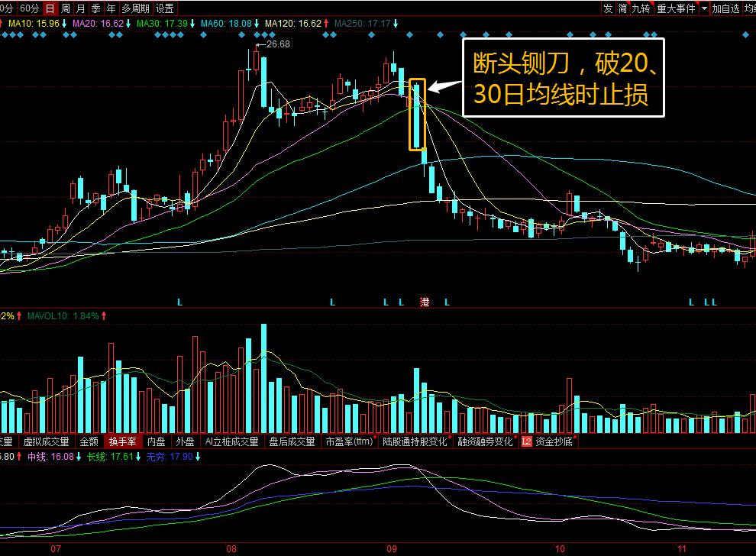This screenshot has width=756, height=556.
Task: Switch to 陆股通持股变化 indicator tab
Action: pyautogui.click(x=415, y=441)
